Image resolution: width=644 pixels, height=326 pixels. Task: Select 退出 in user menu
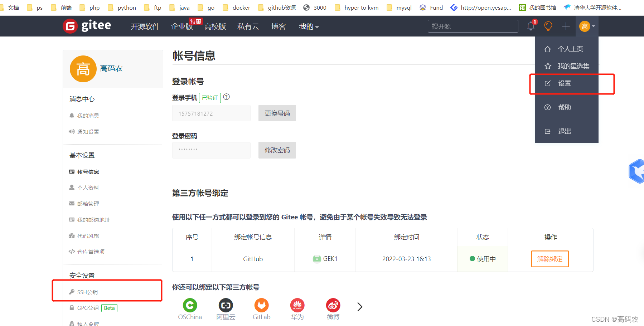coord(567,131)
